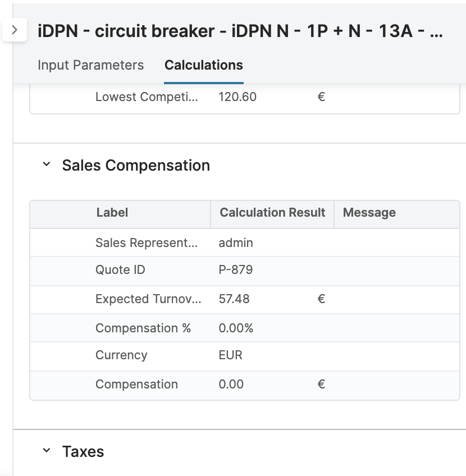Click the Message column header
Viewport: 466px width, 476px height.
point(369,213)
